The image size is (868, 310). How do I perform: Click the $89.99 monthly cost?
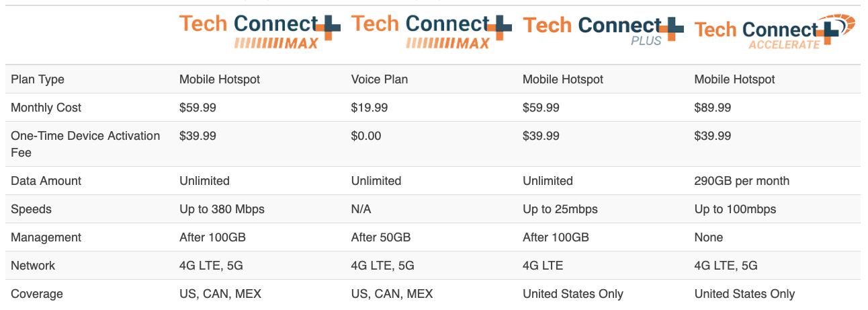713,108
